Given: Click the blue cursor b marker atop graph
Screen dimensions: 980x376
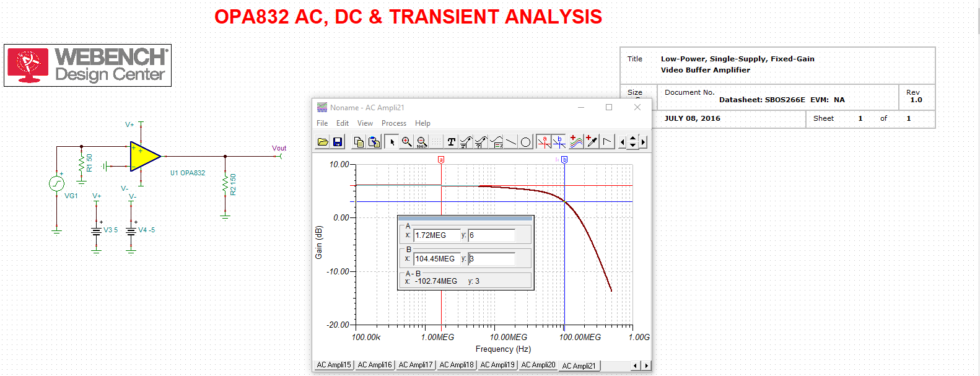Looking at the screenshot, I should coord(564,159).
